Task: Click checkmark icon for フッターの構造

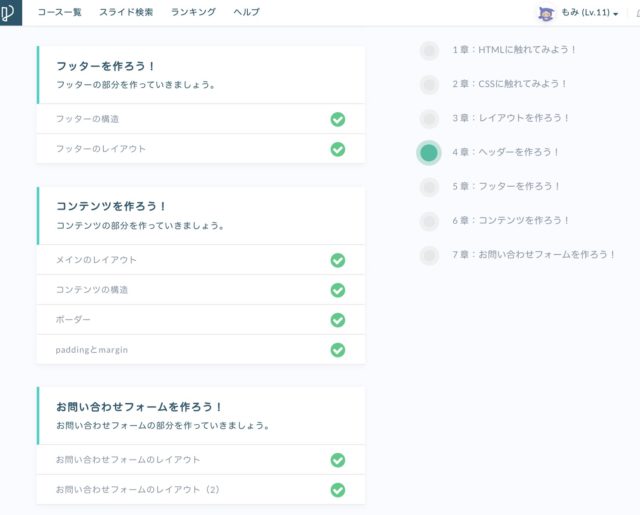Action: 338,119
